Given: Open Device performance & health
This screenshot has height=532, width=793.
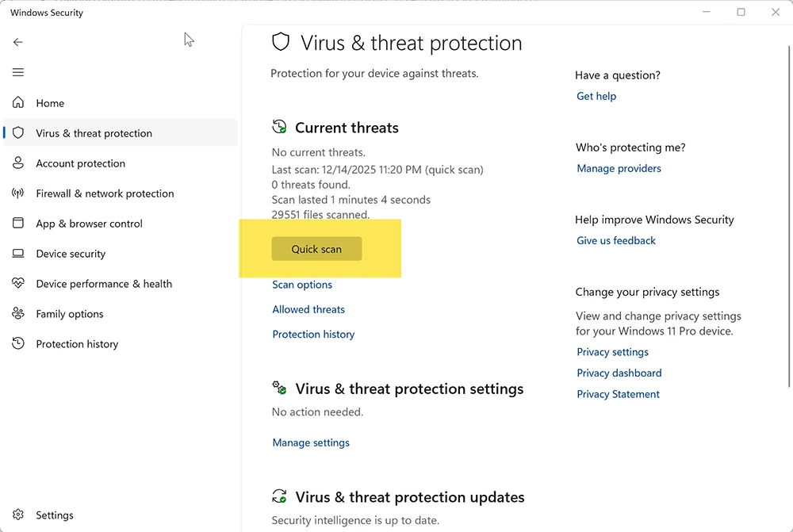Looking at the screenshot, I should coord(105,284).
